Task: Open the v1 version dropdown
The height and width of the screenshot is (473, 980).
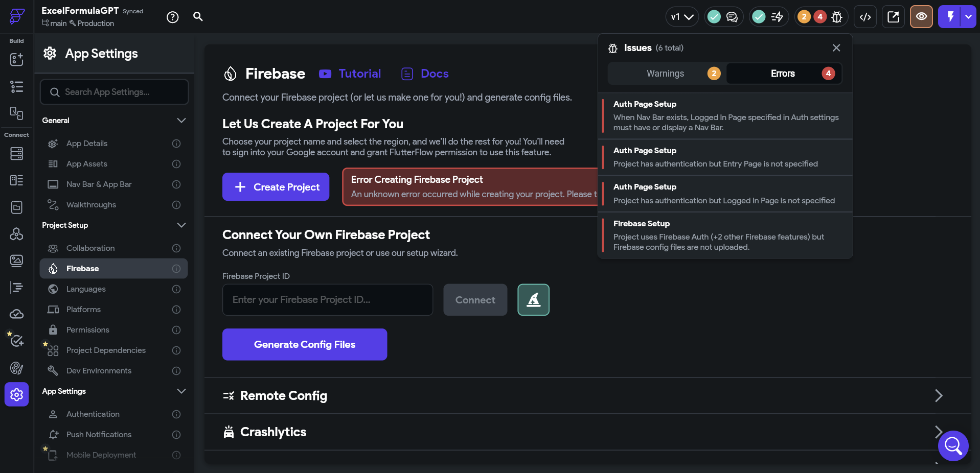Action: pos(682,17)
